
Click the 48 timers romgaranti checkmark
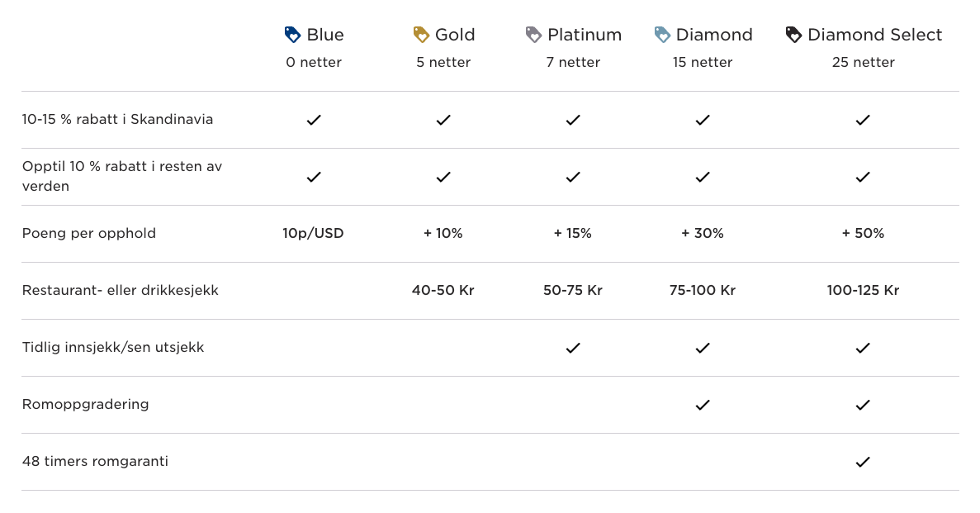tap(863, 462)
